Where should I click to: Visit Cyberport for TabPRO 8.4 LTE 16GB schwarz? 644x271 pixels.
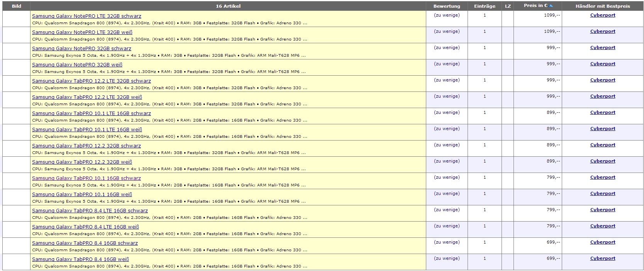[x=603, y=210]
